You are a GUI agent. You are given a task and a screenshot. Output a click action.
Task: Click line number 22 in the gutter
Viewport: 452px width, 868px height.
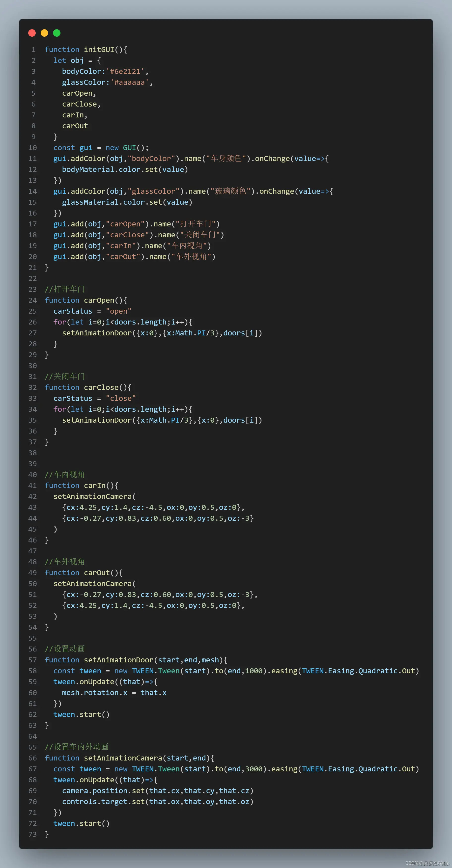coord(33,278)
